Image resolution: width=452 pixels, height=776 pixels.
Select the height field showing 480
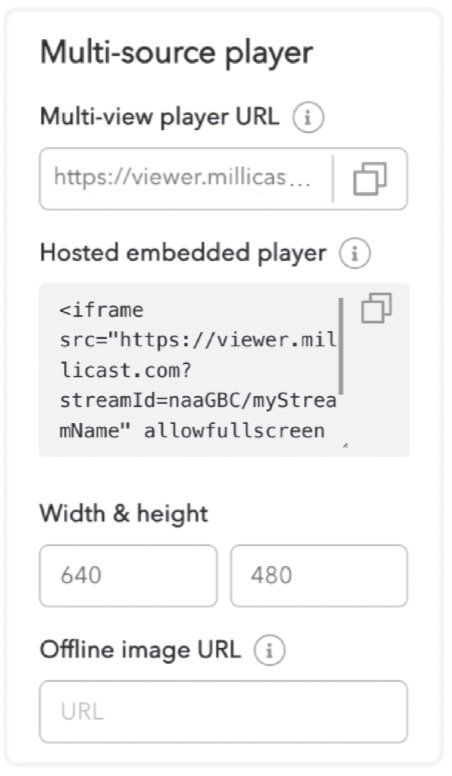pos(319,576)
